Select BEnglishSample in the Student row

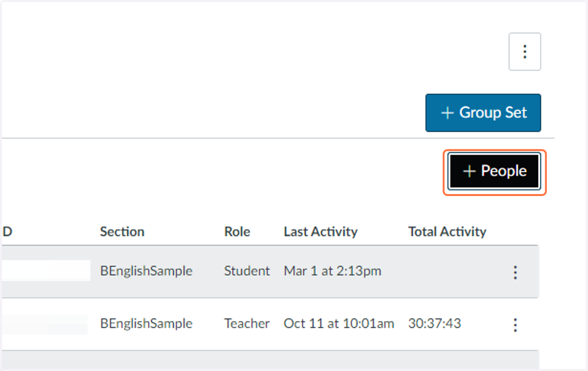pos(146,271)
